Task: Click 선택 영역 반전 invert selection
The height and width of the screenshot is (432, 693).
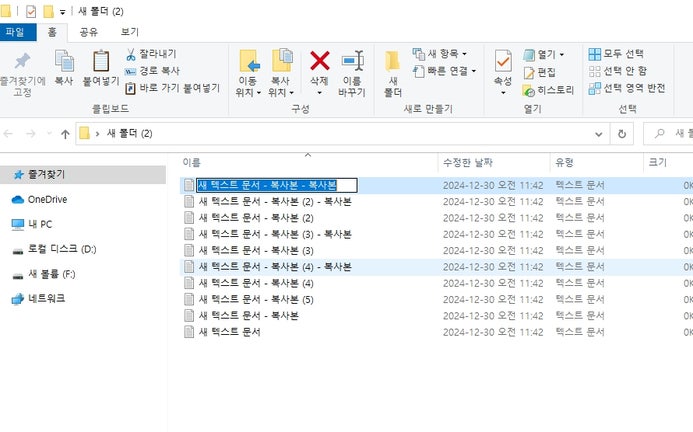Action: click(x=627, y=88)
